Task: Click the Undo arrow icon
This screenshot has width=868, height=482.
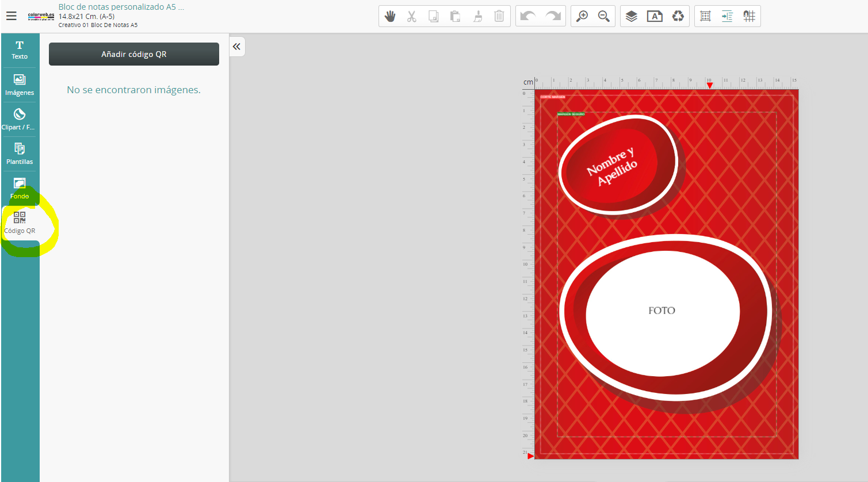Action: click(x=527, y=16)
